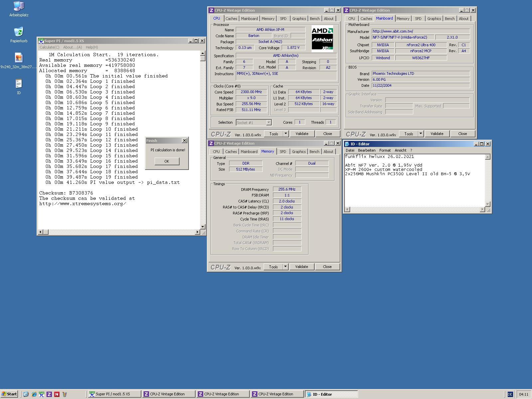Open Datei menu in ID - Editor
Image resolution: width=532 pixels, height=399 pixels.
(x=350, y=150)
